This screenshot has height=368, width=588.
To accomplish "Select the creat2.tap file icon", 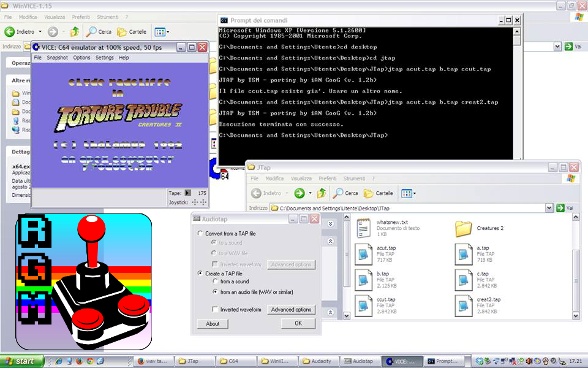I will pos(464,305).
